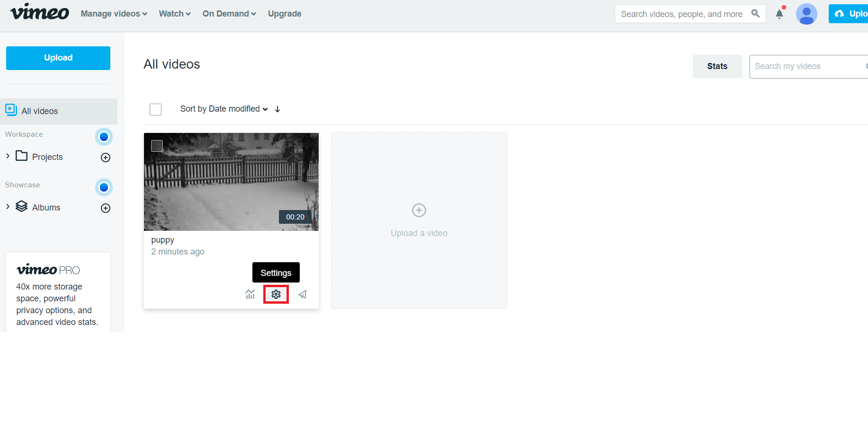Image resolution: width=868 pixels, height=430 pixels.
Task: Expand the Projects tree
Action: pyautogui.click(x=8, y=156)
